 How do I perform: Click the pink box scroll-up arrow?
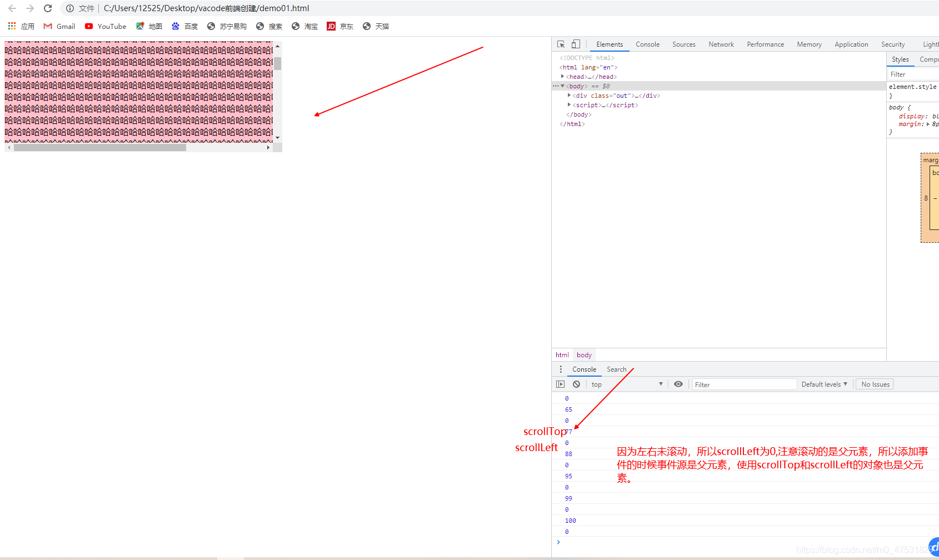point(277,46)
